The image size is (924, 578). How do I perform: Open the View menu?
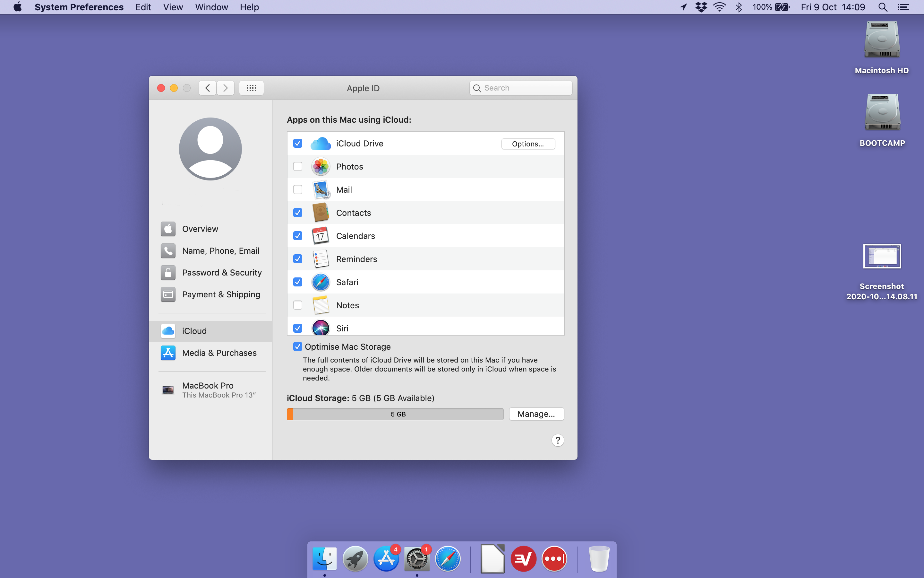click(x=173, y=7)
